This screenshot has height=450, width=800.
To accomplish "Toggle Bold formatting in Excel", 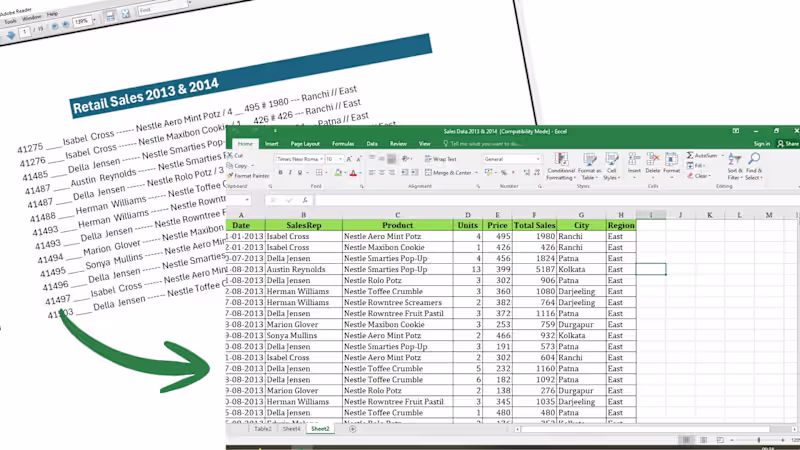I will point(280,173).
